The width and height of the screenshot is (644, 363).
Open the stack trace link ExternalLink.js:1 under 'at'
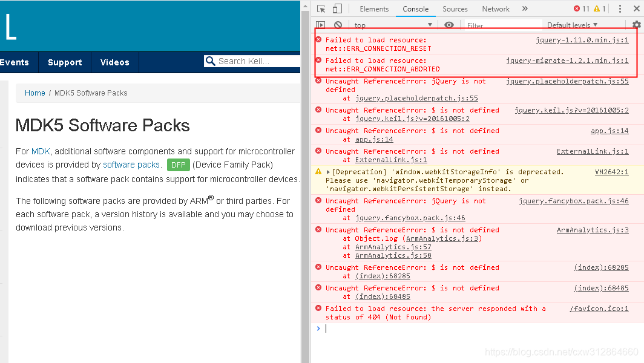click(391, 160)
